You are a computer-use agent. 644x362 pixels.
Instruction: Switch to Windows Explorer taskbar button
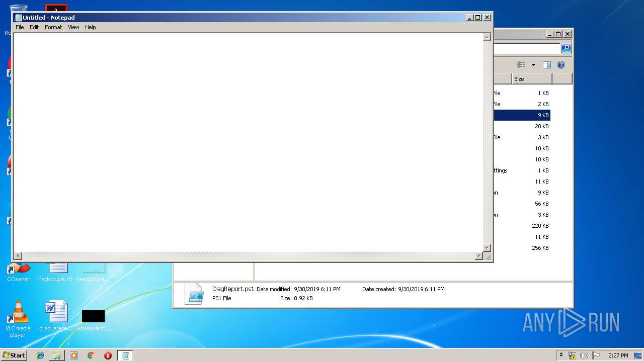(57, 355)
